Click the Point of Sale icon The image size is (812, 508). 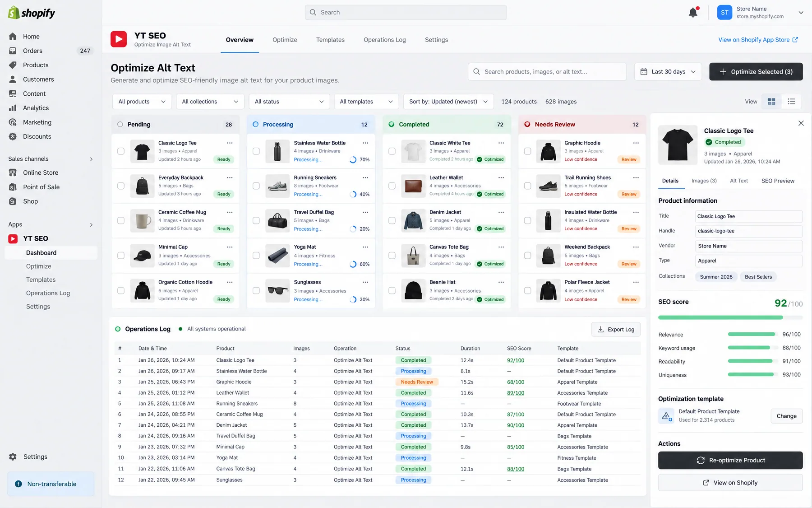[x=13, y=187]
